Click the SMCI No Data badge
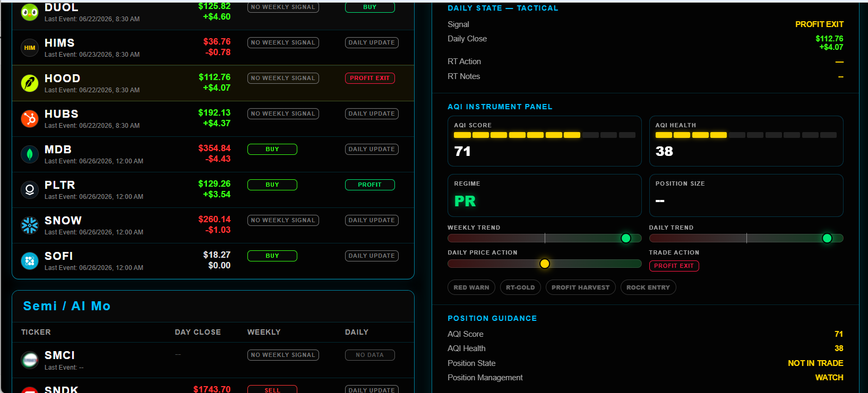 pos(370,355)
